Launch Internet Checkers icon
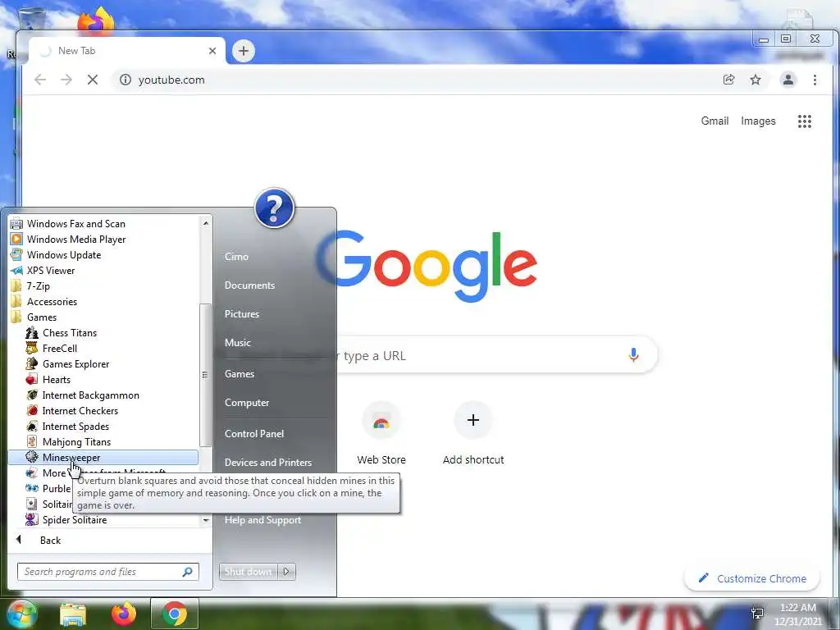The width and height of the screenshot is (840, 630). pos(32,410)
